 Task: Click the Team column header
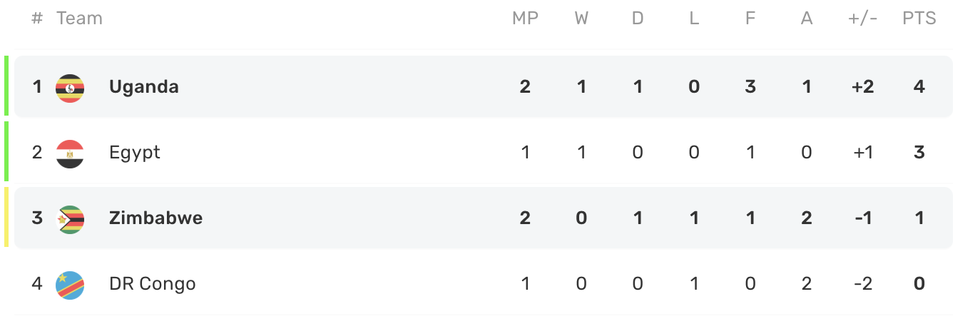click(x=79, y=19)
